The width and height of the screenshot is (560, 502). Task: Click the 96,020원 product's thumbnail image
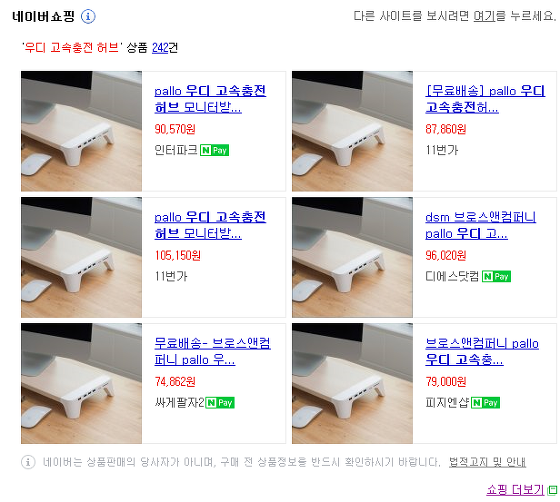tap(352, 257)
